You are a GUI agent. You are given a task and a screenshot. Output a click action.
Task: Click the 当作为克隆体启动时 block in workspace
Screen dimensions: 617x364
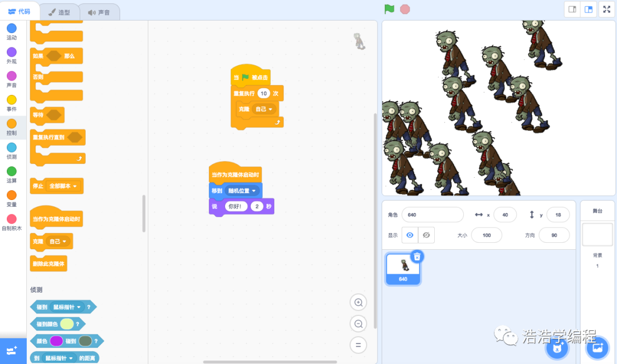(235, 174)
